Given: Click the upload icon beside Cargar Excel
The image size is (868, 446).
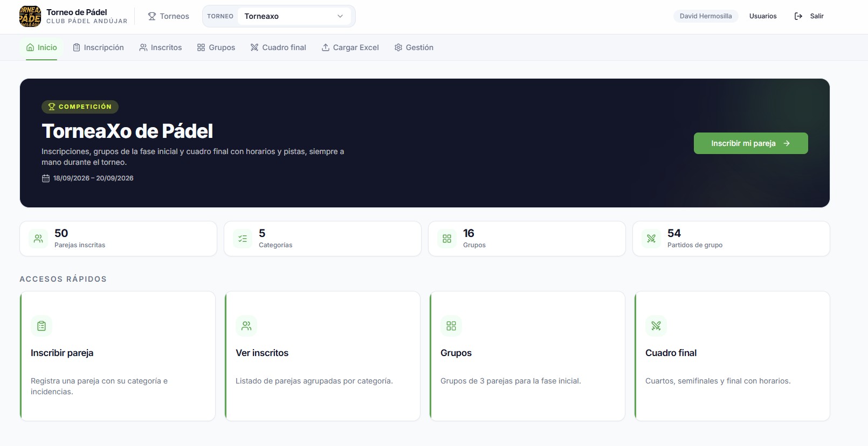Looking at the screenshot, I should coord(326,47).
